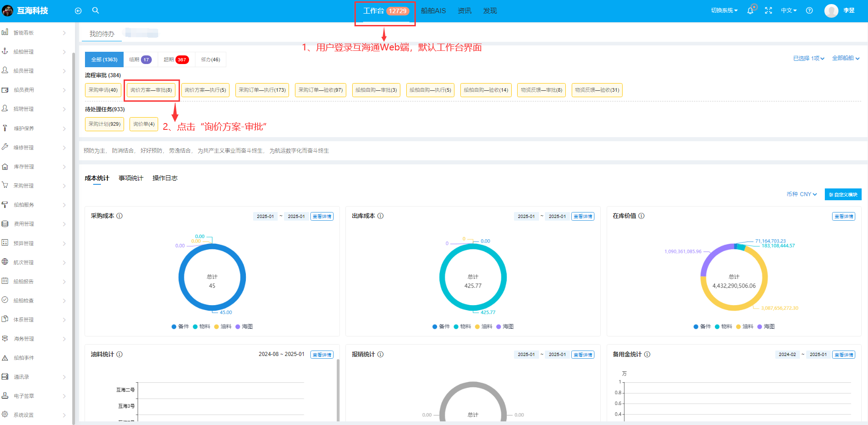Click the 维护保养 hammer icon
Viewport: 868px width, 425px height.
[5, 128]
